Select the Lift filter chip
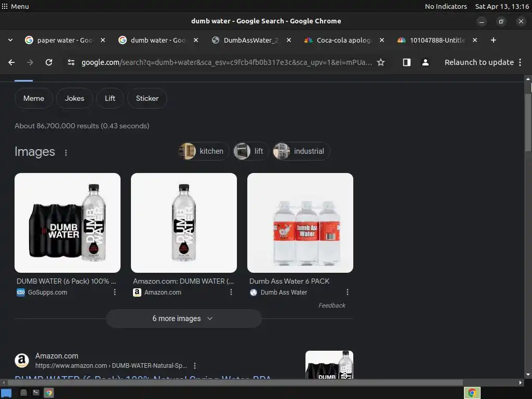Image resolution: width=532 pixels, height=399 pixels. point(110,98)
